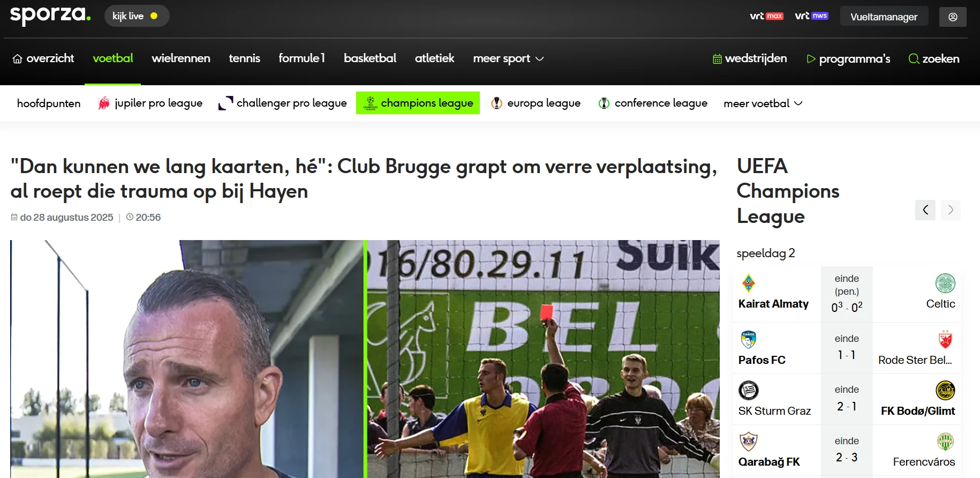The height and width of the screenshot is (478, 980).
Task: Open zoeken search
Action: click(x=934, y=58)
